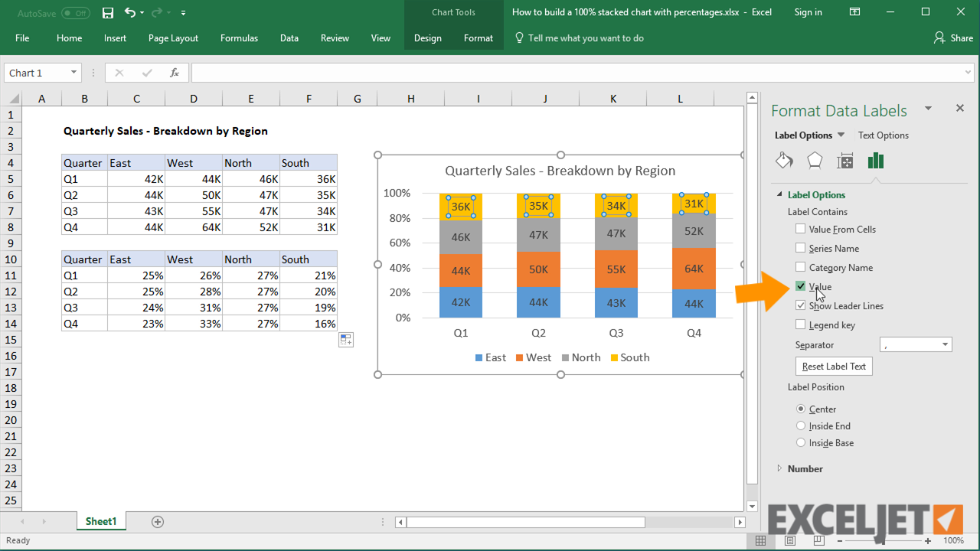
Task: Open the File menu
Action: point(22,38)
